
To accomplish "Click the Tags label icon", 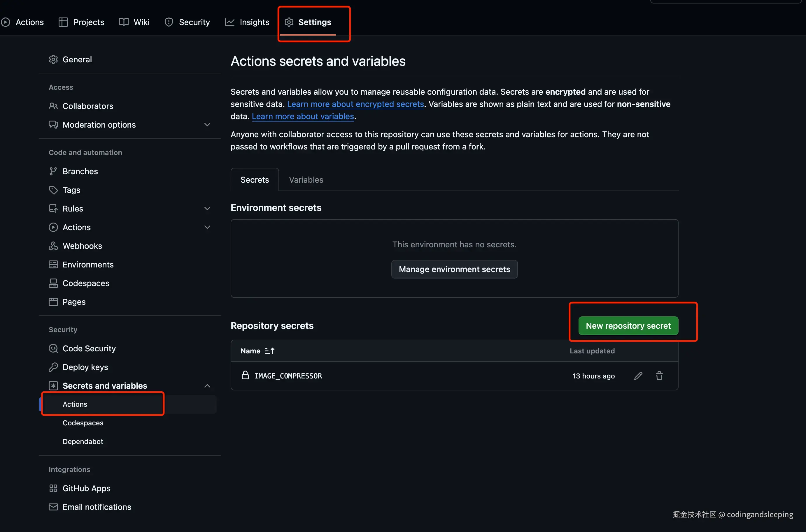I will click(x=53, y=190).
